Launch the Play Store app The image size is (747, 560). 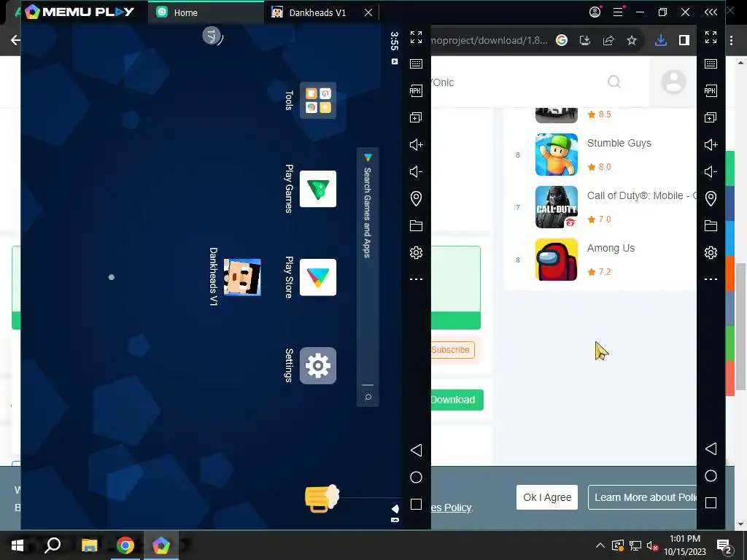coord(318,277)
